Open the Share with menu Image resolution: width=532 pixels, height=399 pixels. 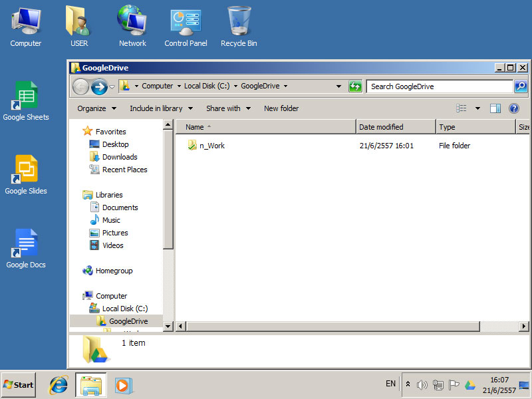228,108
